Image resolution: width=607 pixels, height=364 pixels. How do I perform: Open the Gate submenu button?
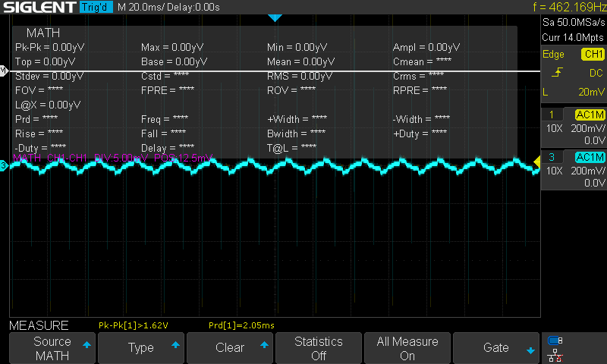496,348
